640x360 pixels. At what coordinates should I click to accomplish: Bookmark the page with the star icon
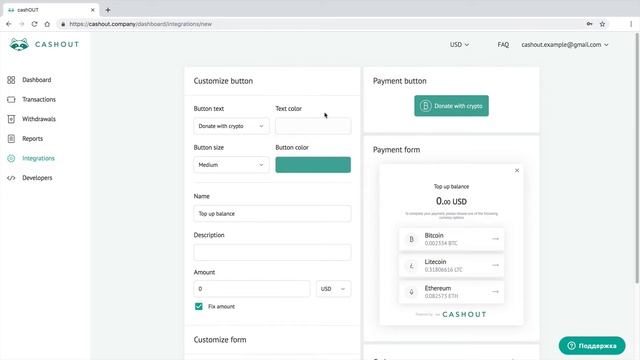pyautogui.click(x=602, y=24)
